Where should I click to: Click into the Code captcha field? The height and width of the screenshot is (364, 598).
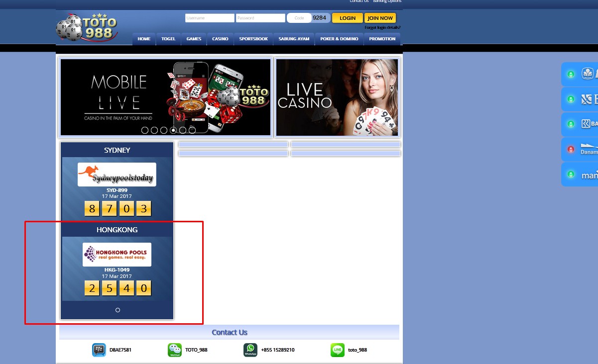299,18
